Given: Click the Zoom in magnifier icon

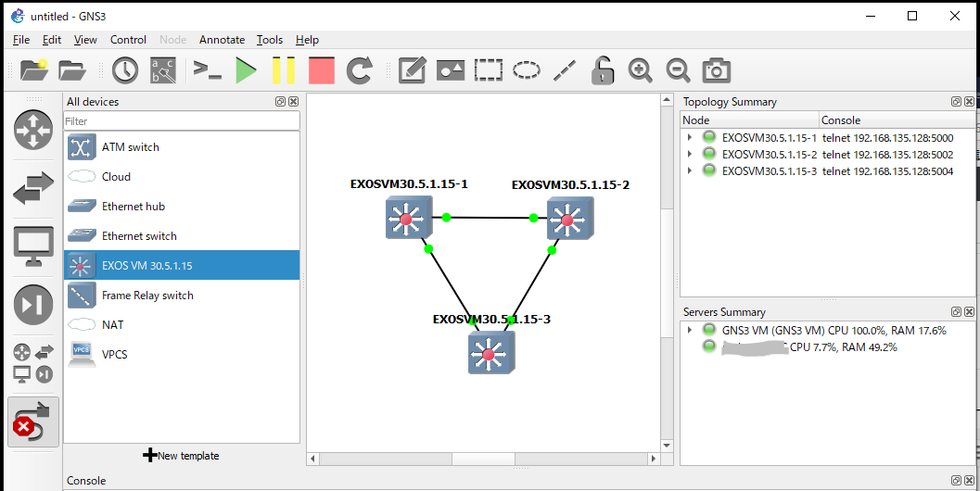Looking at the screenshot, I should pyautogui.click(x=640, y=70).
